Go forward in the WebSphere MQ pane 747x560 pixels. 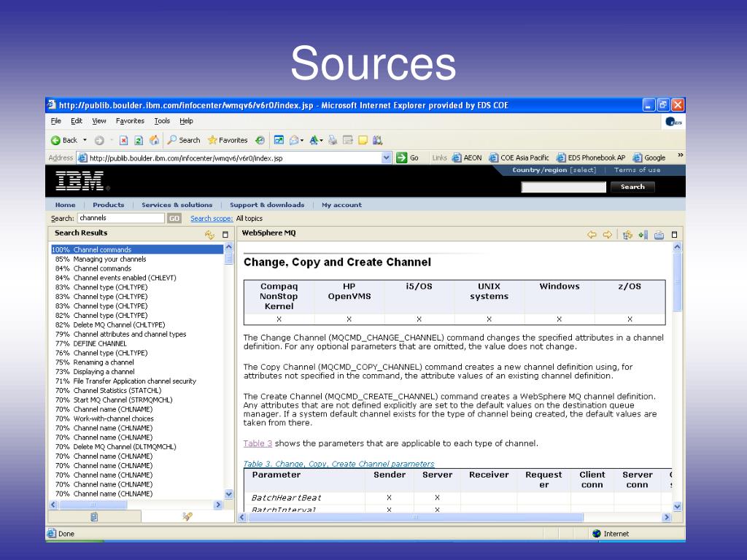tap(608, 234)
